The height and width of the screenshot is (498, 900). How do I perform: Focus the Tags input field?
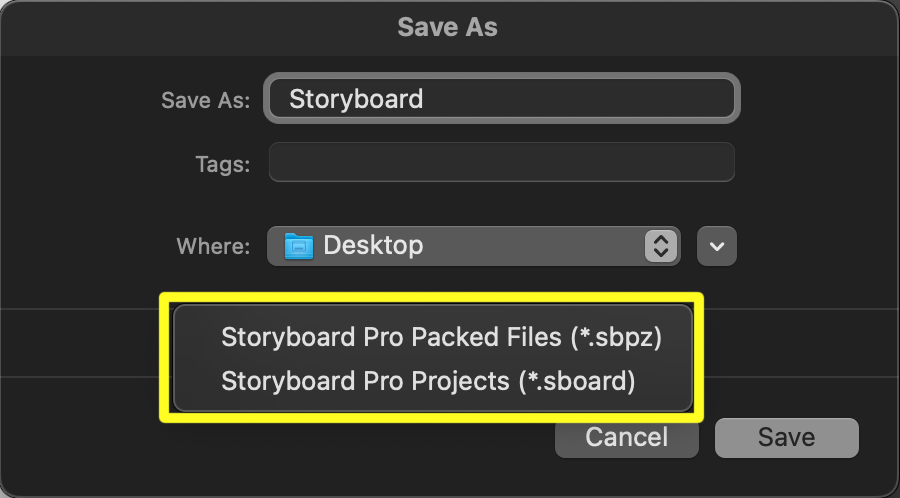tap(502, 163)
